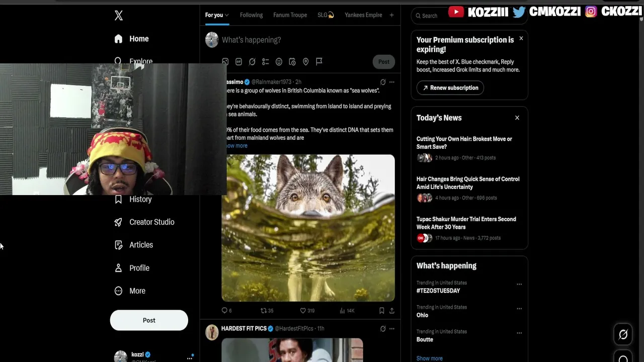This screenshot has width=644, height=362.
Task: Open account options dots next to kozzi
Action: [x=190, y=358]
